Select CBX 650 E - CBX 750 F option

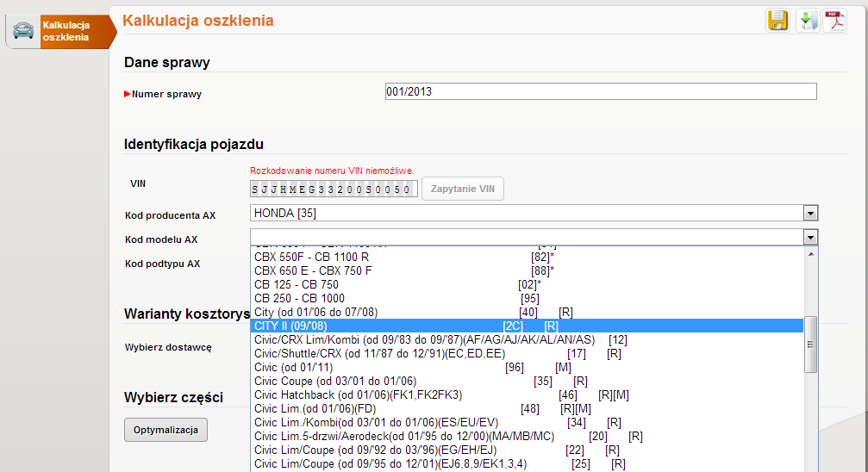click(x=527, y=271)
